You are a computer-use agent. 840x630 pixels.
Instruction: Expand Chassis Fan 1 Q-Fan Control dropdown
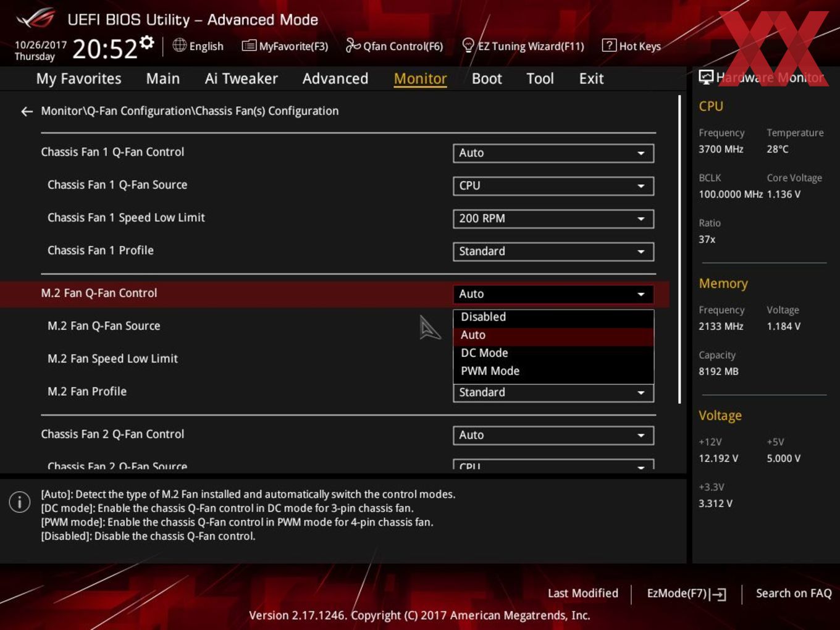click(x=553, y=153)
